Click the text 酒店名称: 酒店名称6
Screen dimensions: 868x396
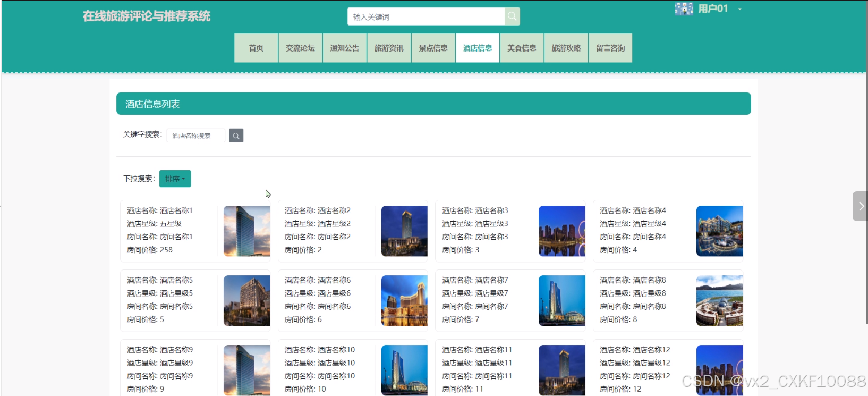(318, 280)
